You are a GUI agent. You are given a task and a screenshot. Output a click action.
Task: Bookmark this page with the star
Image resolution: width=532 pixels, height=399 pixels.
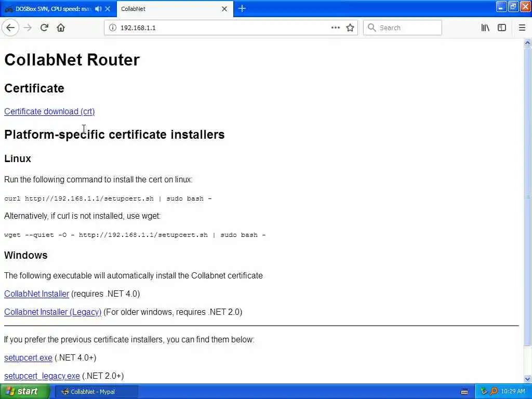coord(350,28)
